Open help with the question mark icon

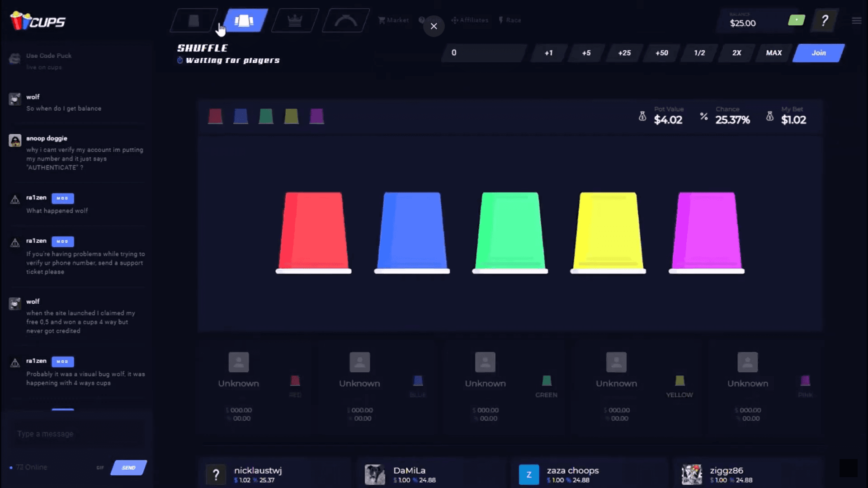[x=825, y=20]
